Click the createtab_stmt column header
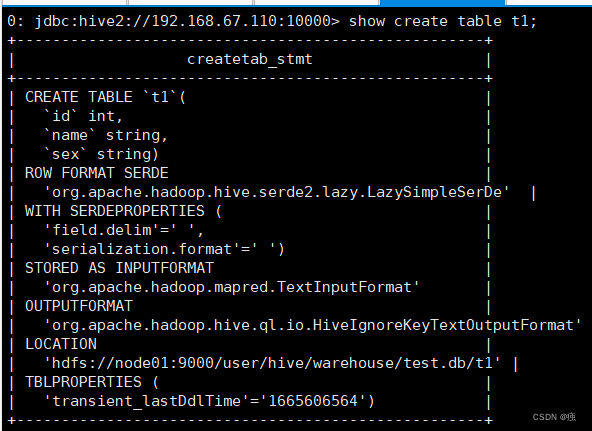The width and height of the screenshot is (592, 431). coord(250,59)
